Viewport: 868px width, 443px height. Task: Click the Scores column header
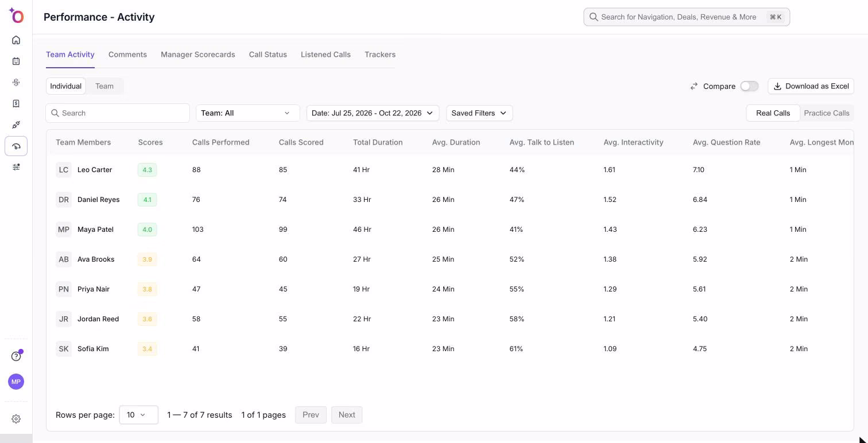150,142
